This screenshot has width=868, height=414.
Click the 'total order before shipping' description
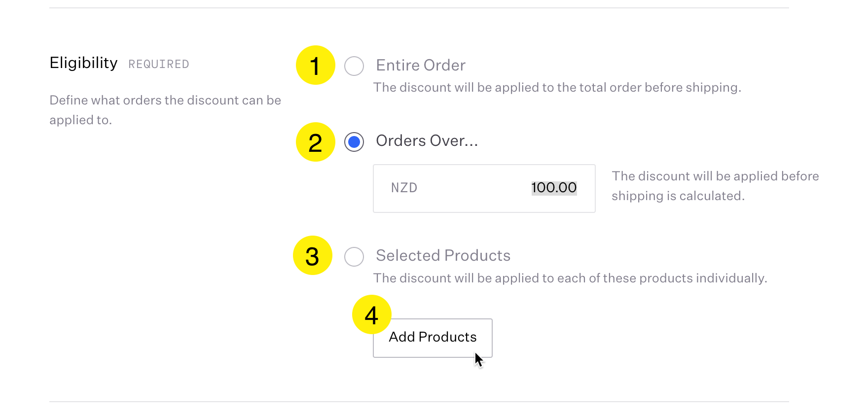pos(557,88)
